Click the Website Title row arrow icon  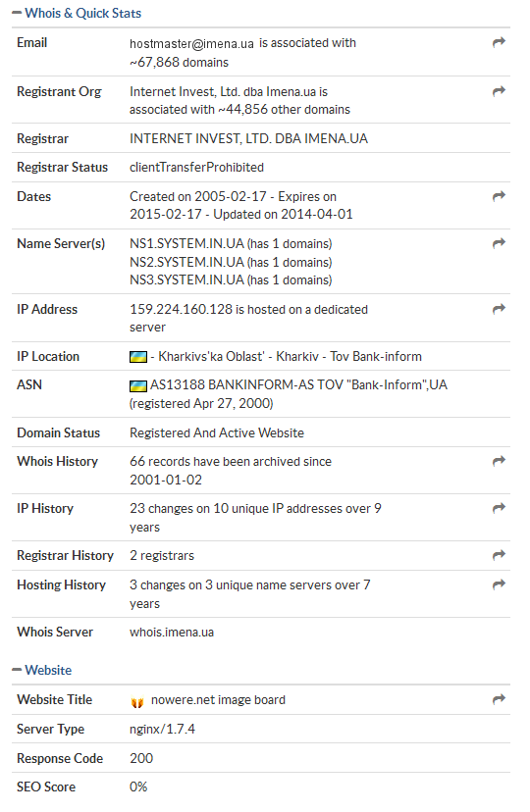(499, 699)
